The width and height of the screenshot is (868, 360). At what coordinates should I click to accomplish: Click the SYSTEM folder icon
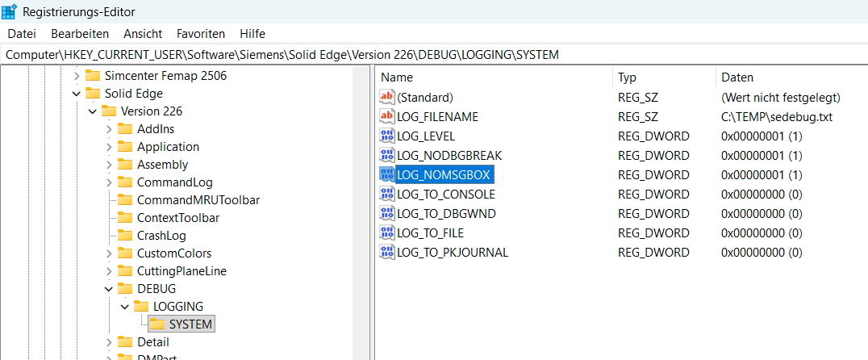pos(158,324)
